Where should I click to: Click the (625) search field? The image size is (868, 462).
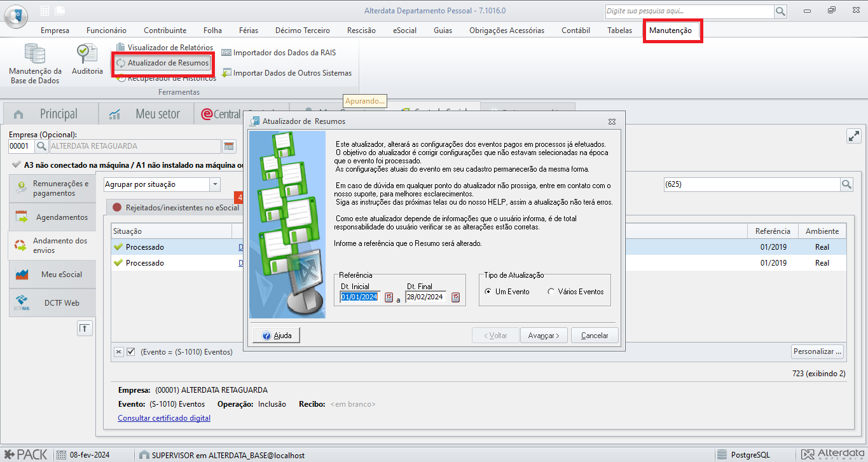pos(751,184)
